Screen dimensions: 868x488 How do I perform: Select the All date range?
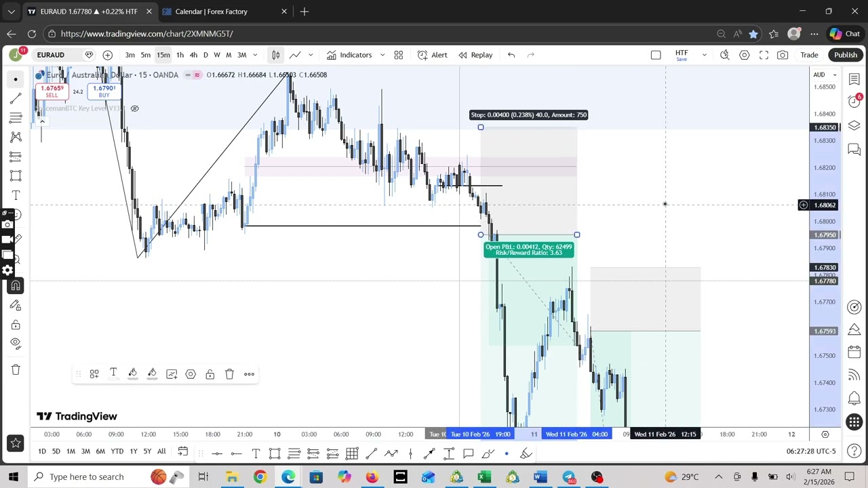coord(161,451)
